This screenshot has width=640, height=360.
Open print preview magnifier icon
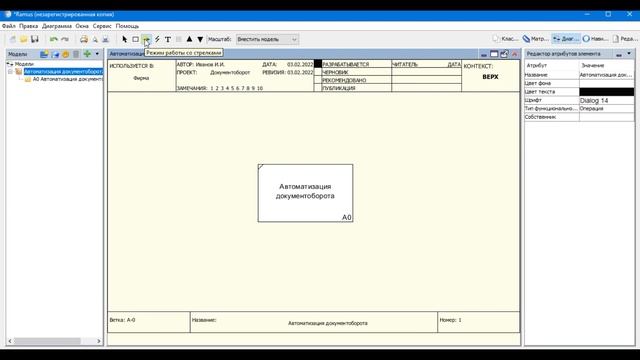click(95, 39)
